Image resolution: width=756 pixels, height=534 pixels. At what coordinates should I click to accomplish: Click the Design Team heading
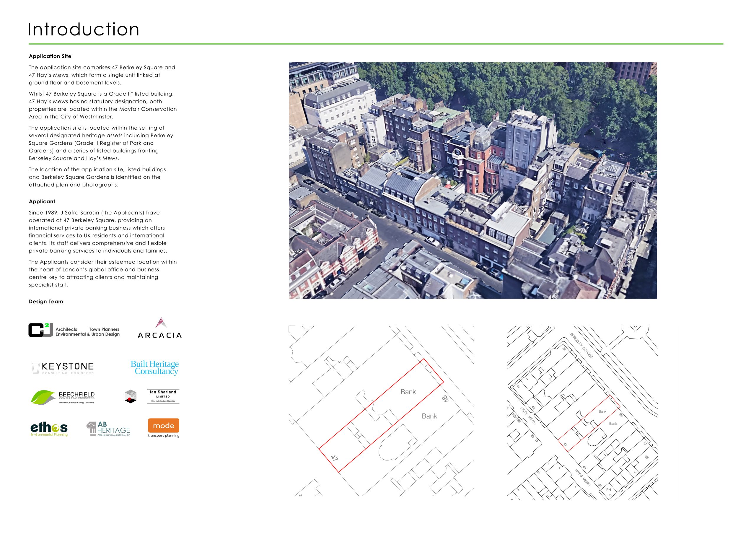tap(46, 302)
